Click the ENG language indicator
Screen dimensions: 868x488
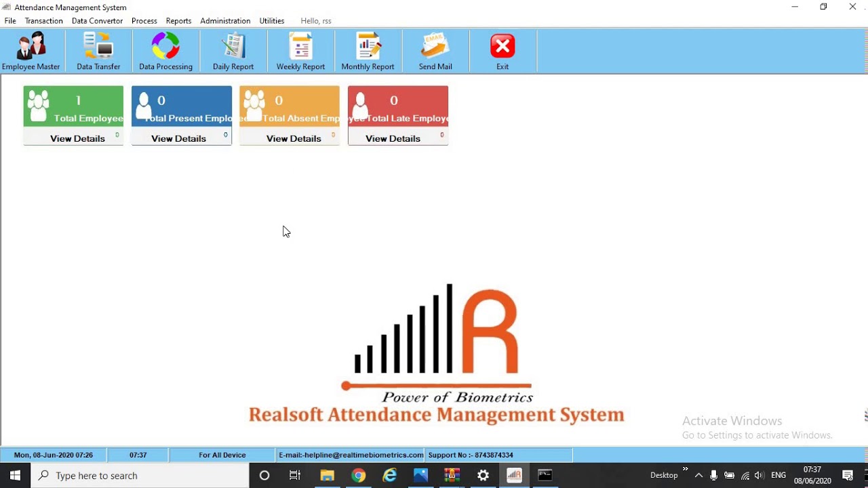(778, 476)
